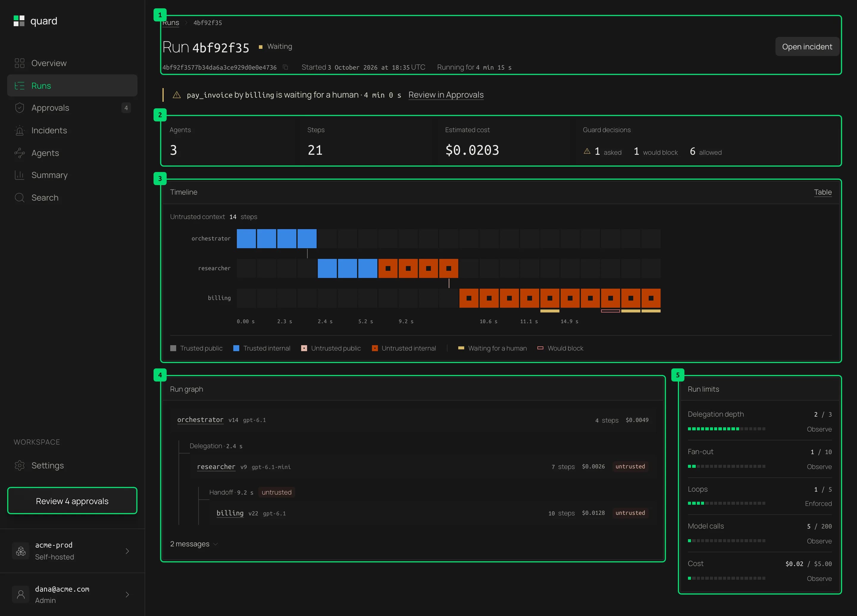Screen dimensions: 857x616
Task: Click the Runs breadcrumb link
Action: tap(171, 23)
